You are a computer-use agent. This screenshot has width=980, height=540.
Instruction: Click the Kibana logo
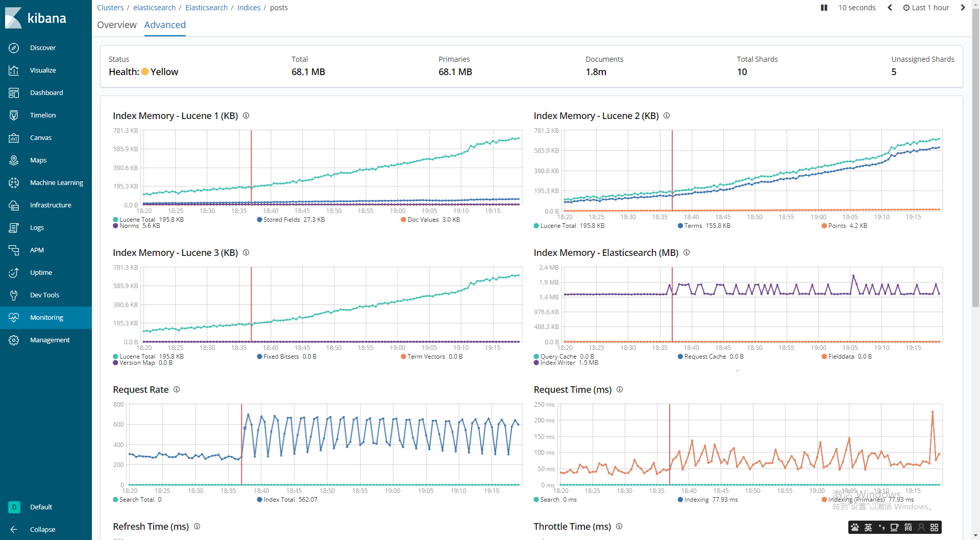[36, 18]
